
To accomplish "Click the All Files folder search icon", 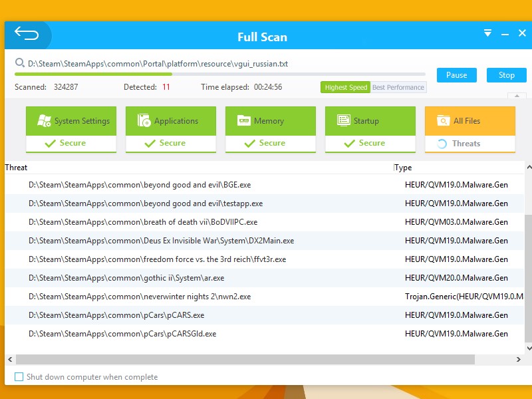I will [x=443, y=120].
